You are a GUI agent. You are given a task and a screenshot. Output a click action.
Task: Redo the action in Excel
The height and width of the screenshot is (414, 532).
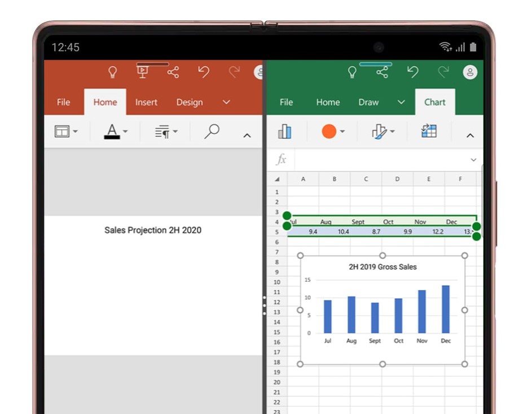[443, 72]
